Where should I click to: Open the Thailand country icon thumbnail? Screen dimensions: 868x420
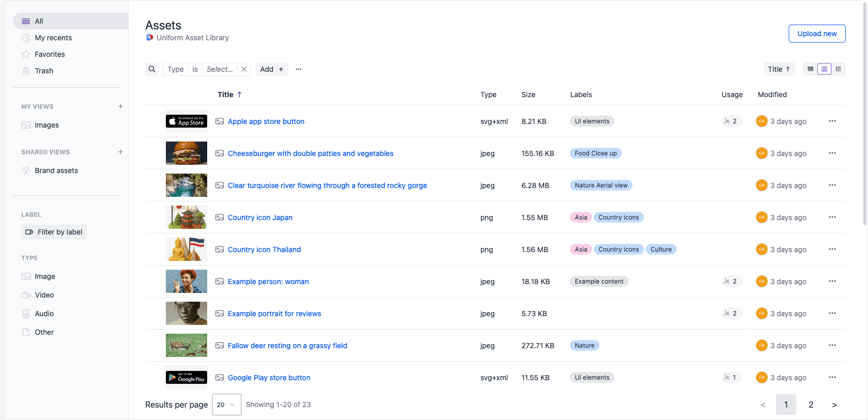187,250
